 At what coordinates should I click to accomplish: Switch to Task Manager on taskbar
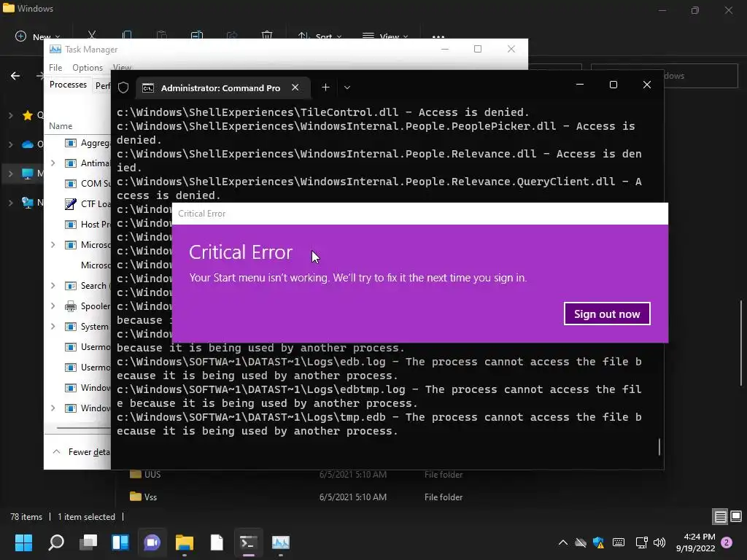tap(281, 542)
